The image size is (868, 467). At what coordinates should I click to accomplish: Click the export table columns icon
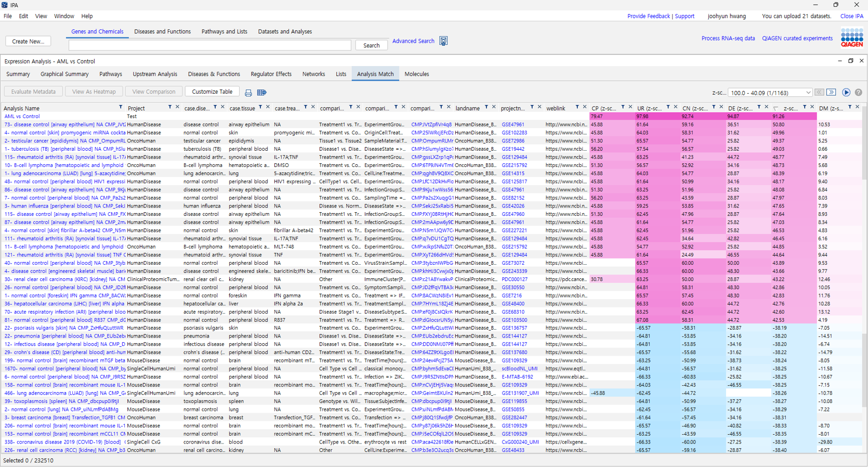point(262,93)
